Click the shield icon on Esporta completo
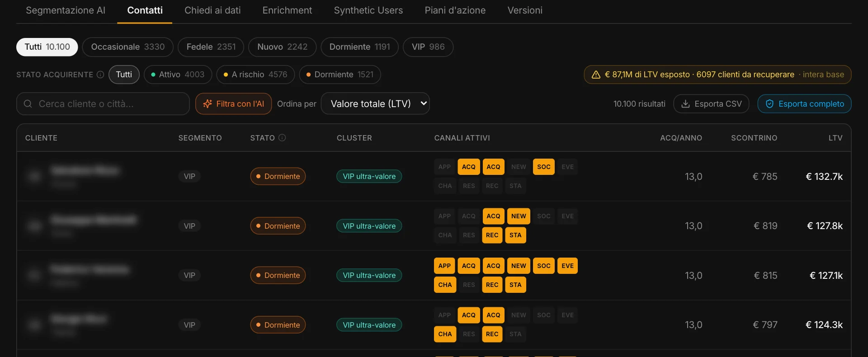The width and height of the screenshot is (868, 357). [769, 104]
